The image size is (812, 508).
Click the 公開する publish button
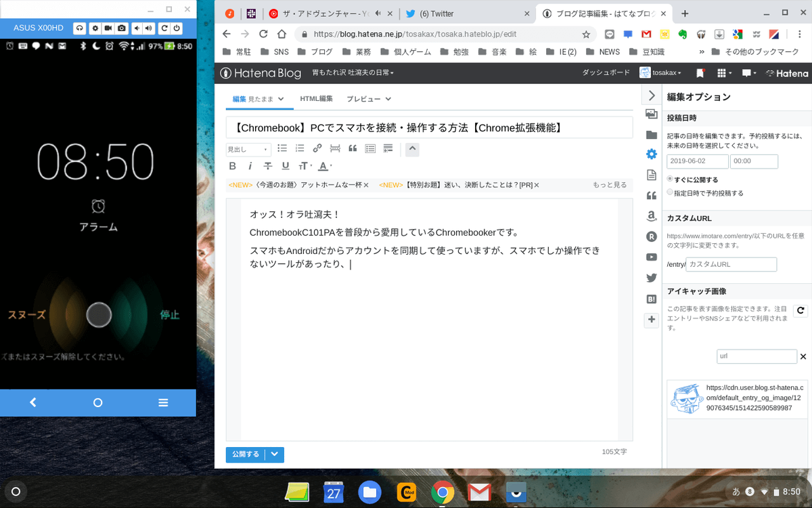click(246, 454)
